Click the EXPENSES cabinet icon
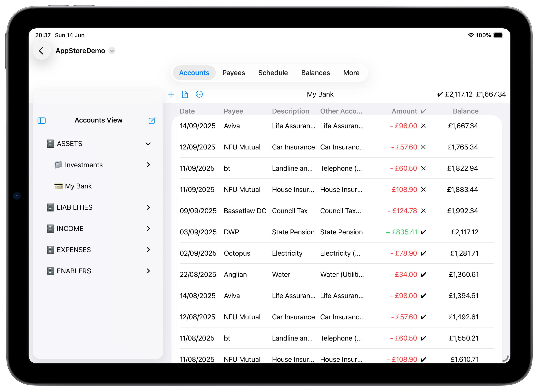539x392 pixels. (50, 250)
